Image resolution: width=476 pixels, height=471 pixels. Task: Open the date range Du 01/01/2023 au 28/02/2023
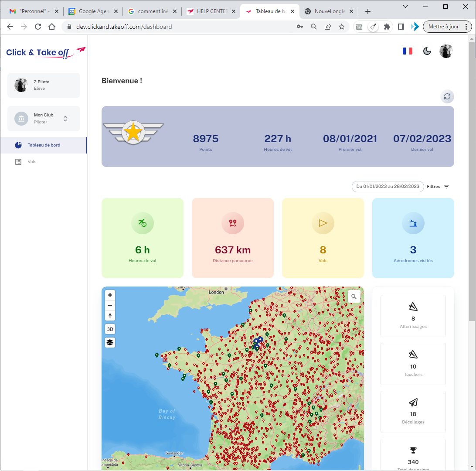388,187
